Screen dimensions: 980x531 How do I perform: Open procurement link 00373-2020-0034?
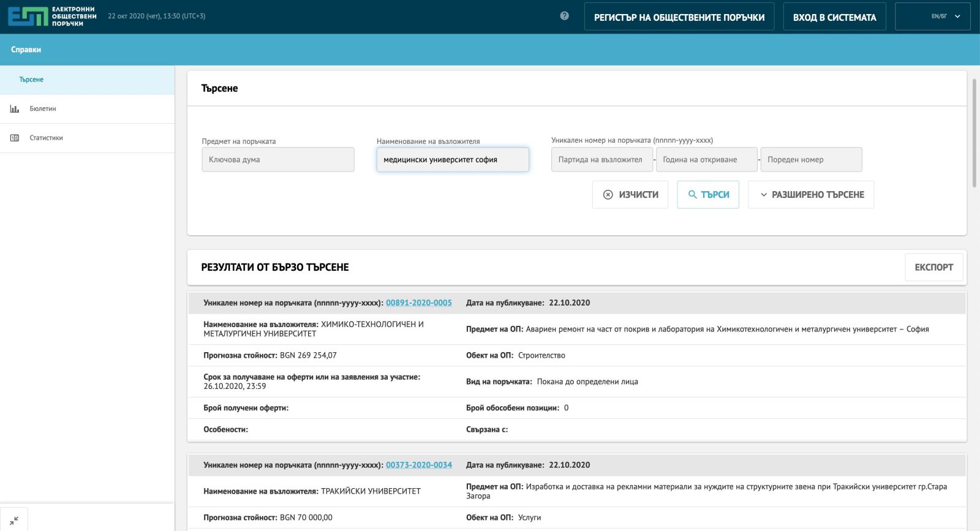pyautogui.click(x=419, y=465)
